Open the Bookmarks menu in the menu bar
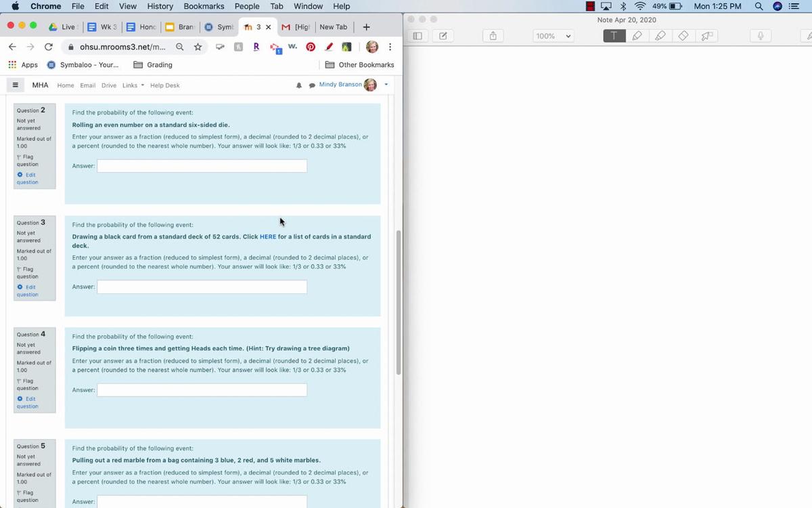The image size is (812, 508). click(x=204, y=6)
